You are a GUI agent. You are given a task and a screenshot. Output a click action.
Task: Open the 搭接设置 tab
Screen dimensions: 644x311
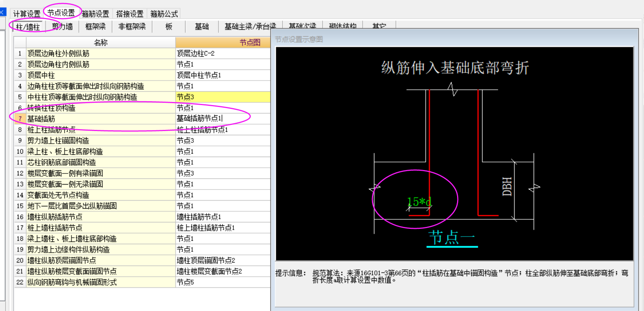tap(130, 14)
